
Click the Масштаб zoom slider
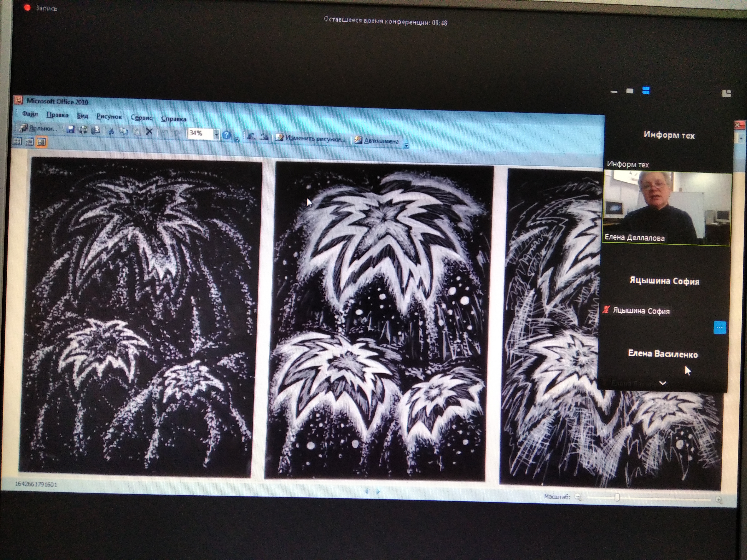tap(617, 498)
